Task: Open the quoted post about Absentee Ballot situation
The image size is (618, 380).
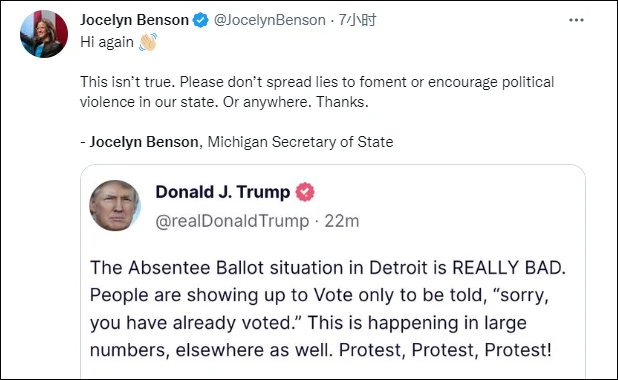Action: point(333,272)
